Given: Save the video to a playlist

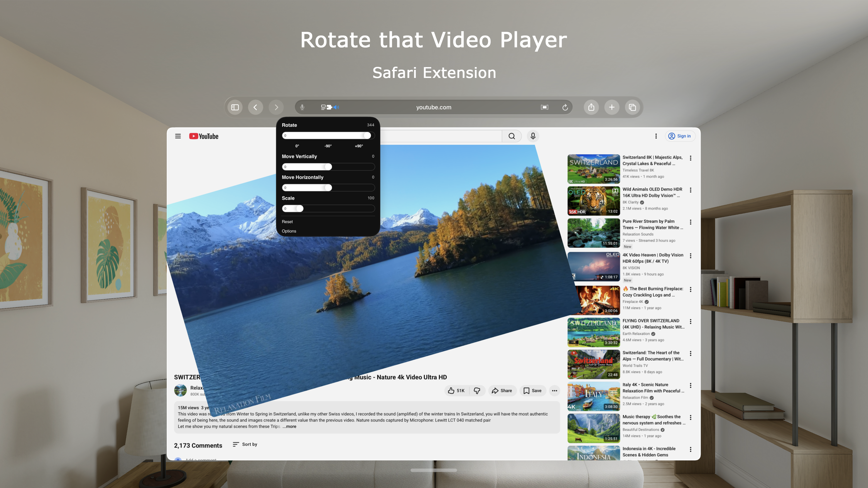Looking at the screenshot, I should click(x=533, y=391).
